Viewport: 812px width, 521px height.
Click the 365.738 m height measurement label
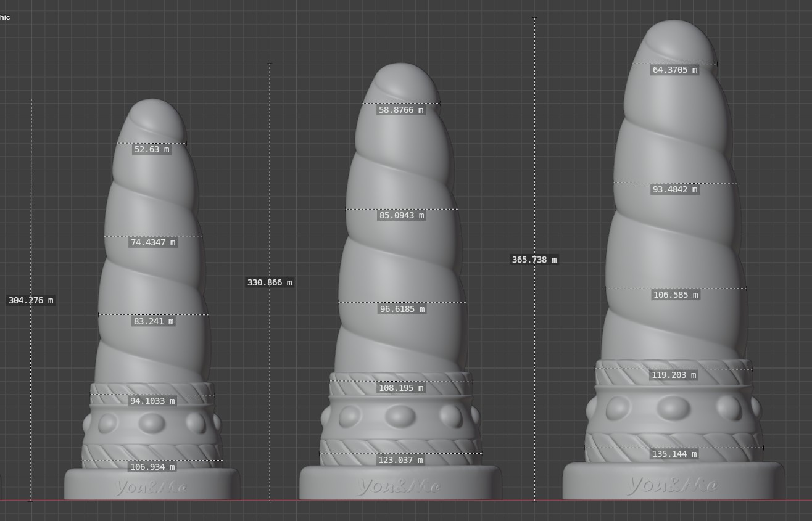tap(534, 260)
